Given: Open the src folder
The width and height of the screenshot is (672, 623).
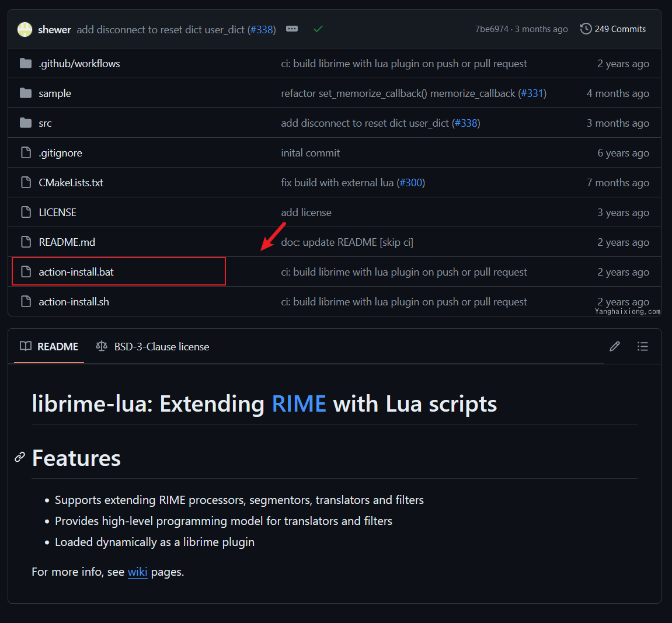Looking at the screenshot, I should (45, 123).
